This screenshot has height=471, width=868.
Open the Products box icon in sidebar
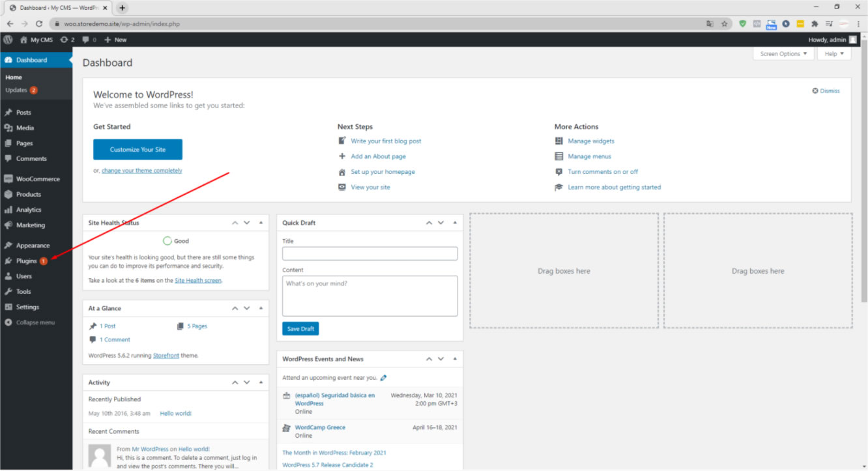coord(8,194)
